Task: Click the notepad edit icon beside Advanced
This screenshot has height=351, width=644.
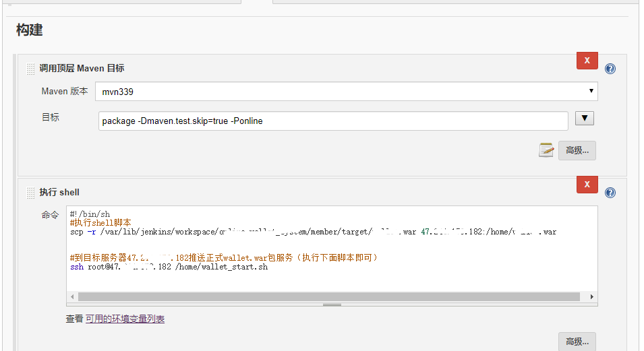Action: click(x=546, y=150)
